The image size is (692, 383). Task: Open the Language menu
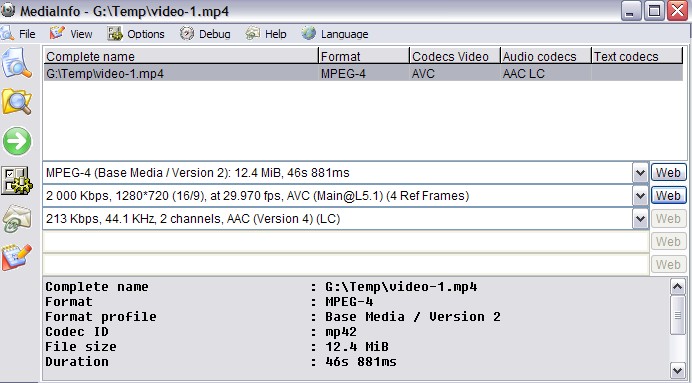coord(335,34)
